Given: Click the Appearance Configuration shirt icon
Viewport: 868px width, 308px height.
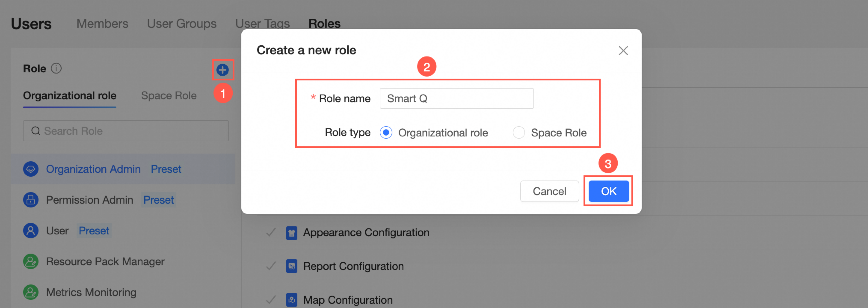Looking at the screenshot, I should (x=292, y=233).
